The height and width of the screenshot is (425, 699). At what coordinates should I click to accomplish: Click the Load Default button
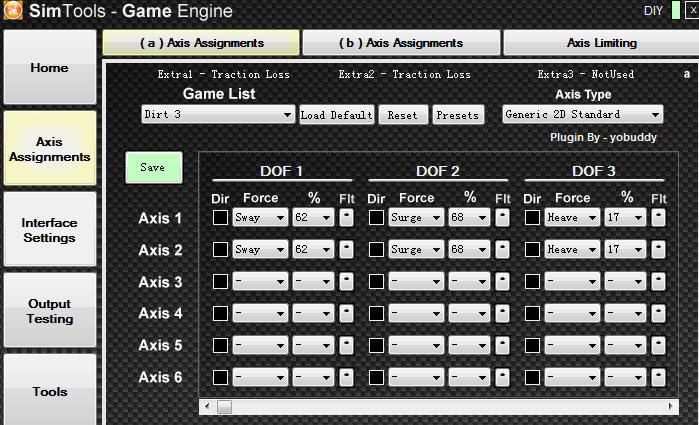click(x=337, y=115)
